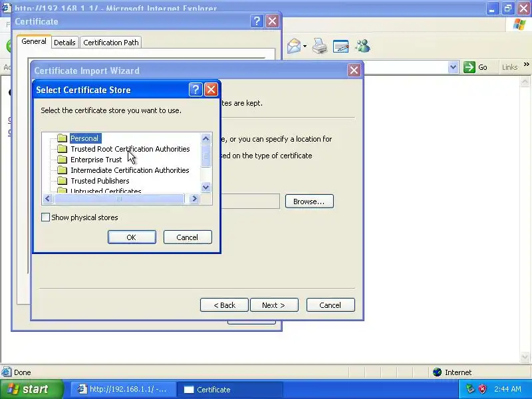Screen dimensions: 532x399
Task: Close the Select Certificate Store dialog
Action: pyautogui.click(x=211, y=90)
